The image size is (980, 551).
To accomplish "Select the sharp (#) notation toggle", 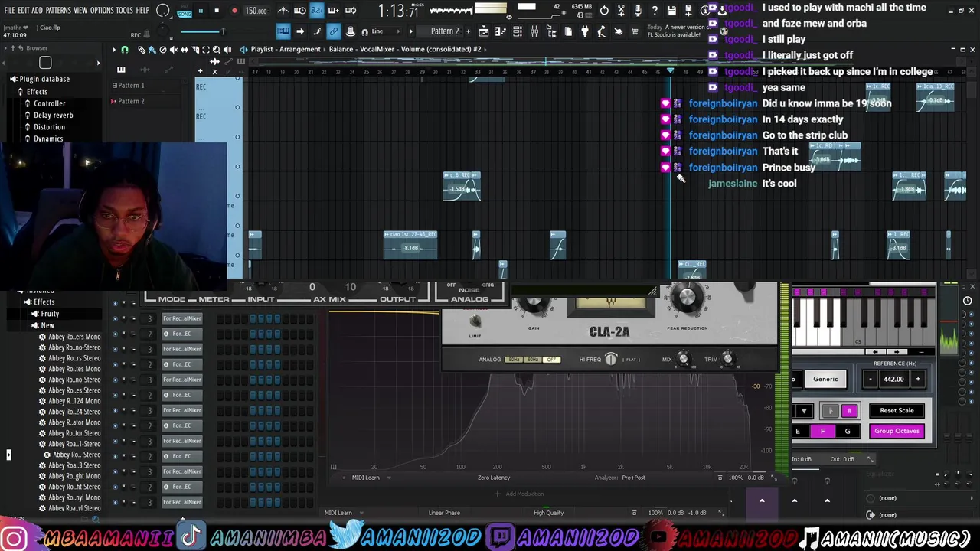I will [849, 411].
